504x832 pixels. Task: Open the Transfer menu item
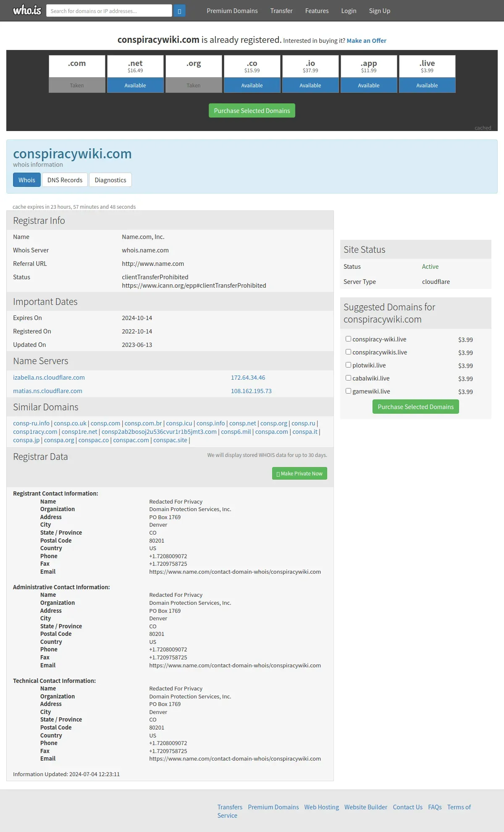(281, 11)
